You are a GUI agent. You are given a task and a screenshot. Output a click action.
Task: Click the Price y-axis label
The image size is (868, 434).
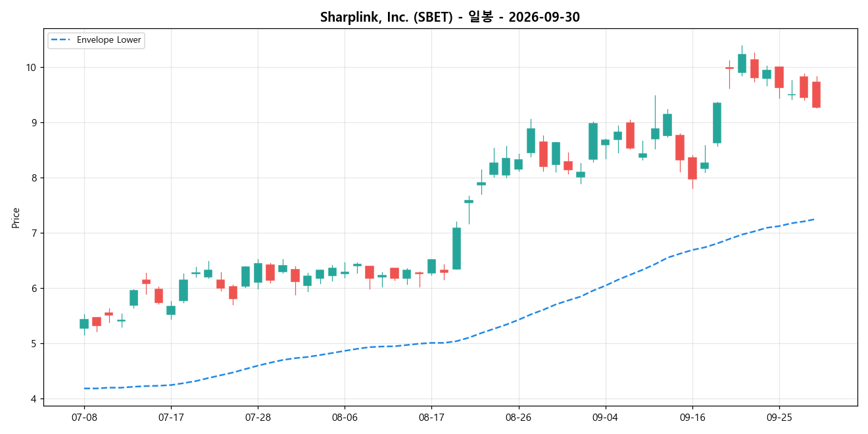(x=16, y=218)
